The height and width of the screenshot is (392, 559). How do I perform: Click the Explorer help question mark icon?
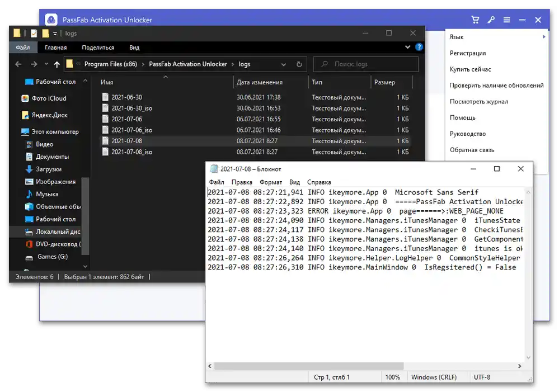[419, 47]
